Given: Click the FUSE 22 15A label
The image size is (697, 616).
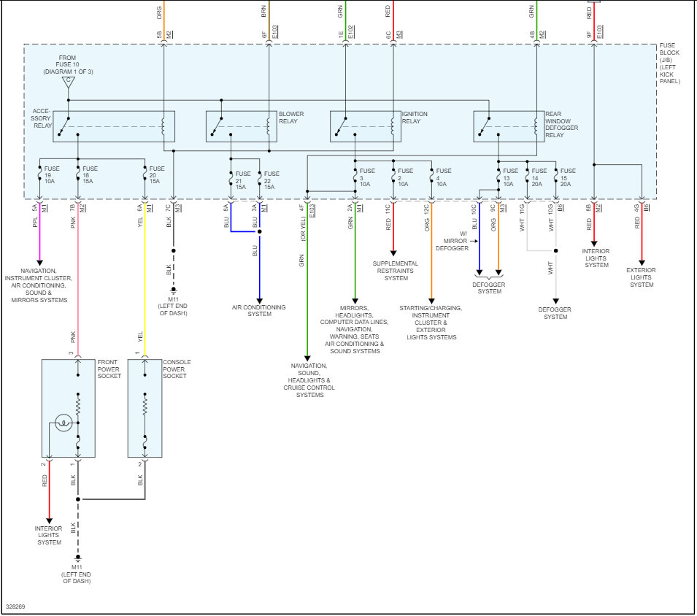Looking at the screenshot, I should pyautogui.click(x=272, y=180).
